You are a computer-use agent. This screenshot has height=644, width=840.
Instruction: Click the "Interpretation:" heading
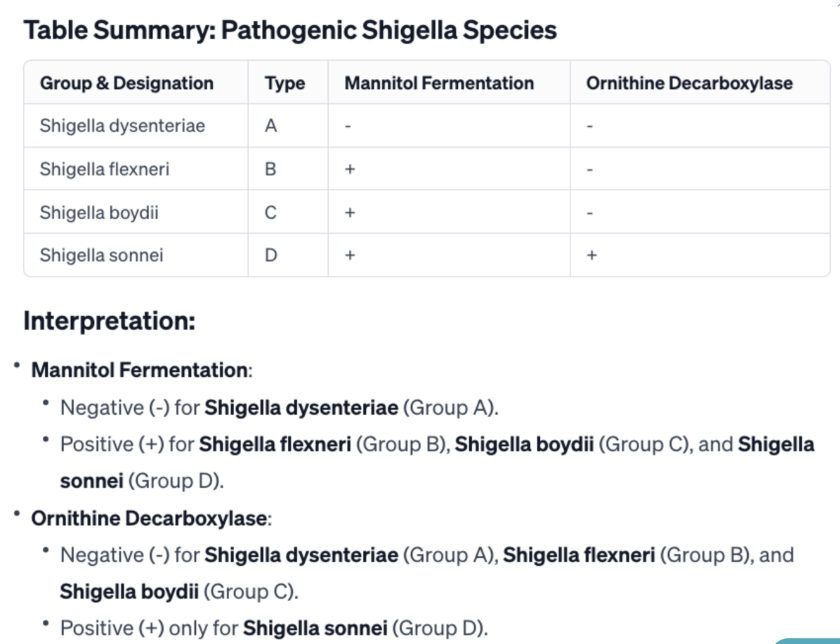tap(110, 321)
